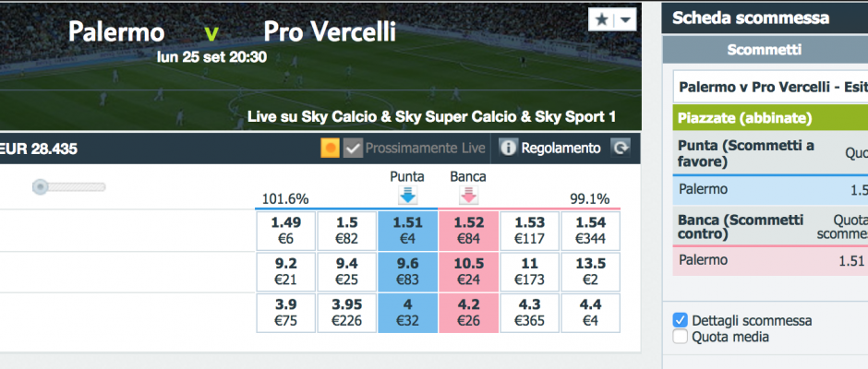Screen dimensions: 868x369
Task: Open the dropdown arrow beside the star
Action: point(625,20)
